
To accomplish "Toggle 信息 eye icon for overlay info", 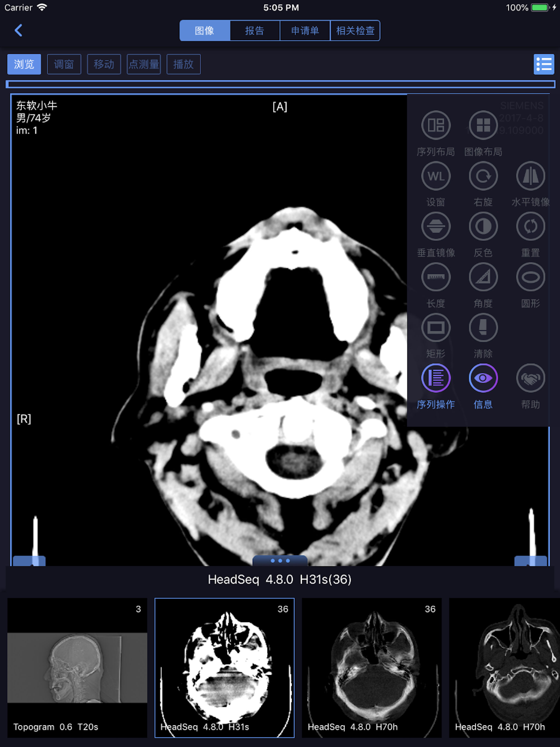I will [483, 378].
